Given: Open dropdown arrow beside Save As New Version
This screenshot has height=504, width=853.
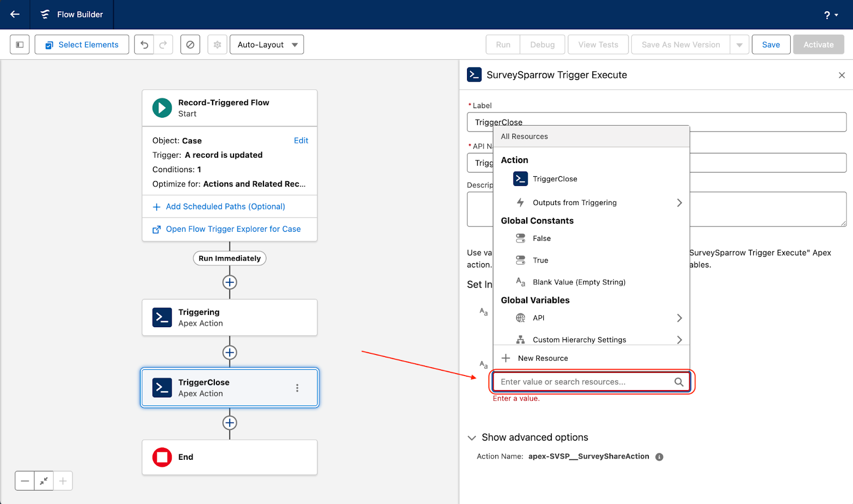Looking at the screenshot, I should [739, 45].
